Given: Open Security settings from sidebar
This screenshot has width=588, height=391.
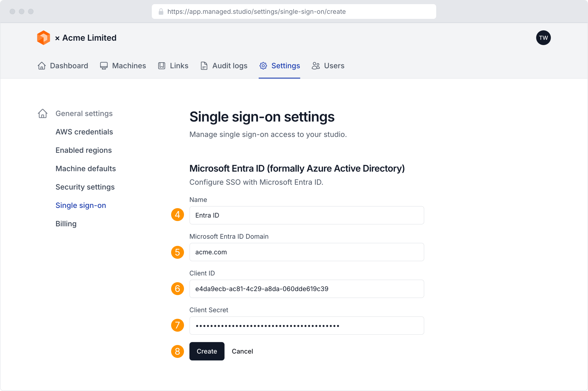Looking at the screenshot, I should coord(85,187).
